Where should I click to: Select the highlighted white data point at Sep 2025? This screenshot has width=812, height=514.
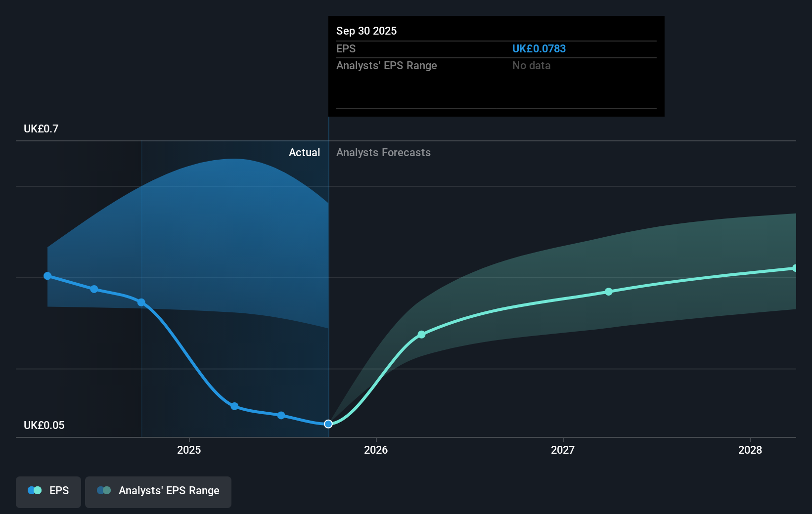tap(327, 424)
